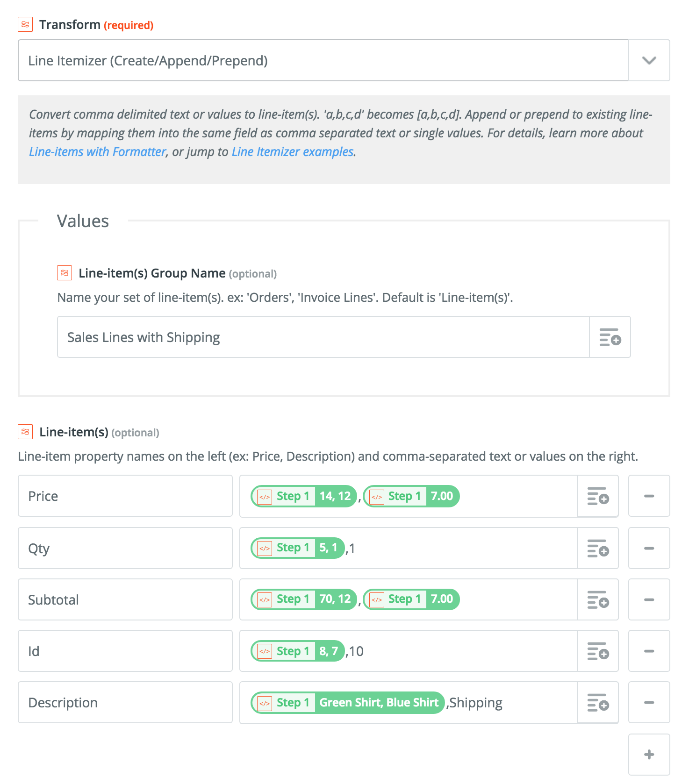This screenshot has height=784, width=689.
Task: Open the Transform dropdown chevron
Action: [649, 60]
